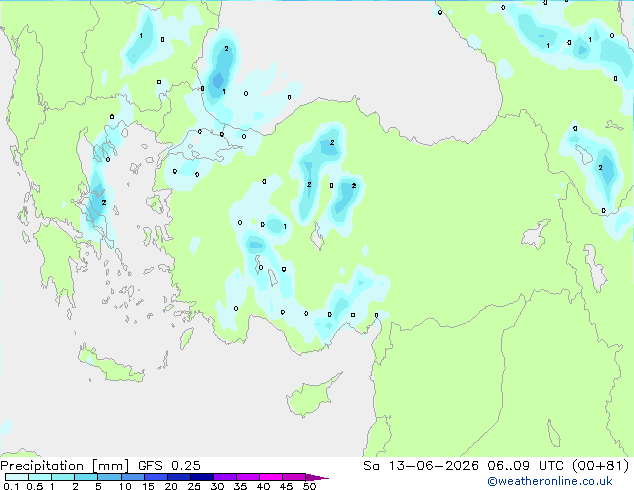Pick the 25–30 mm navy legend swatch
The width and height of the screenshot is (634, 490).
(202, 477)
